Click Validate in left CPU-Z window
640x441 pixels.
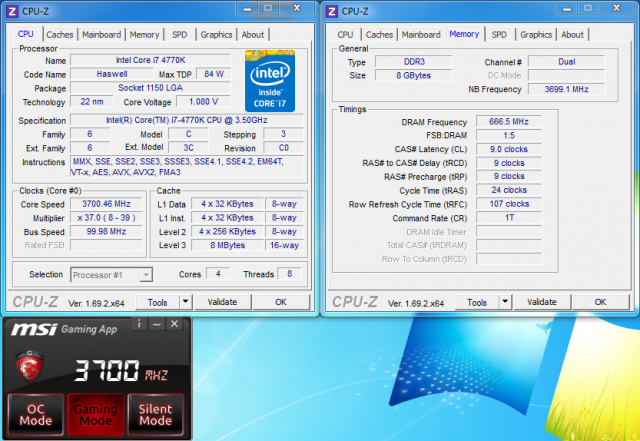click(222, 302)
